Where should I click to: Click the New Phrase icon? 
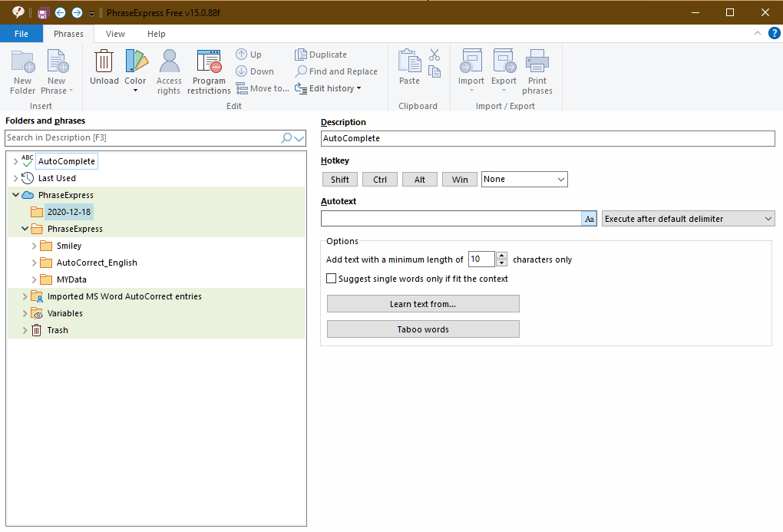[57, 61]
